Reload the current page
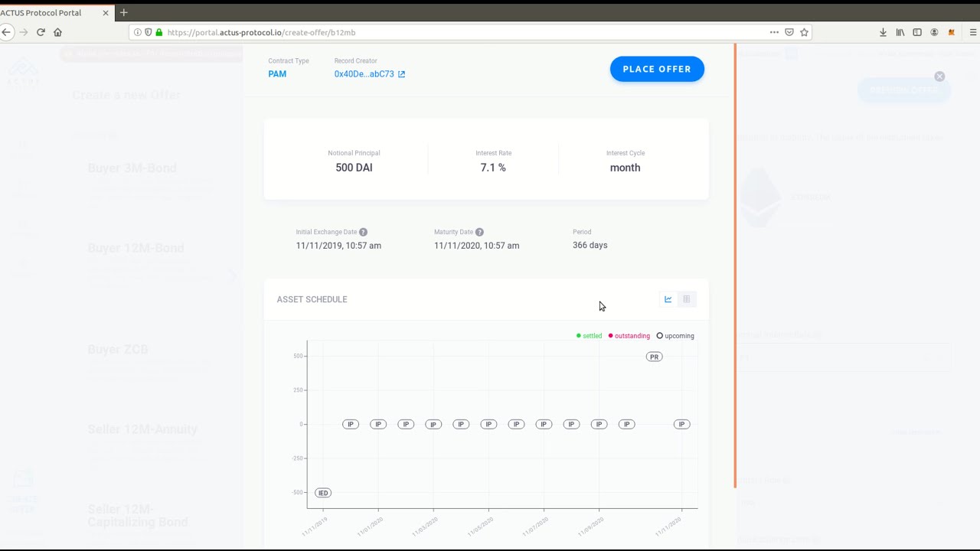 point(41,32)
